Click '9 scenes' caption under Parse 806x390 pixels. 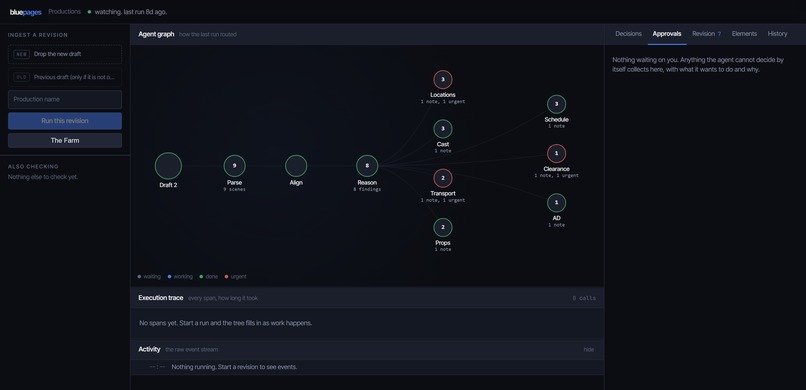(234, 190)
